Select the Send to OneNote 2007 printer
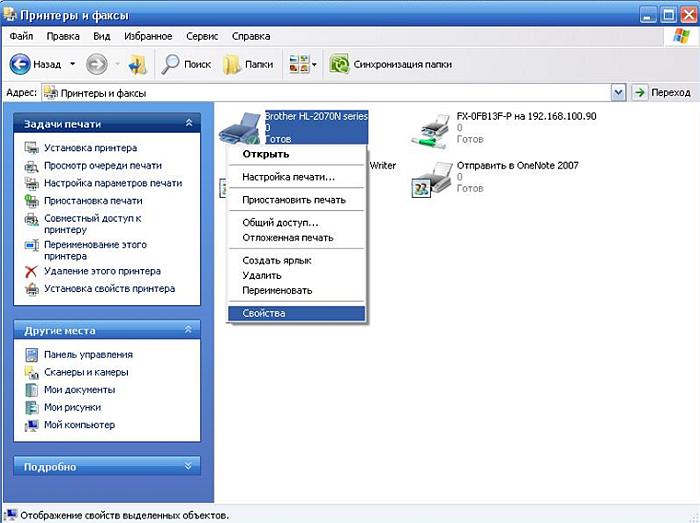 tap(435, 177)
